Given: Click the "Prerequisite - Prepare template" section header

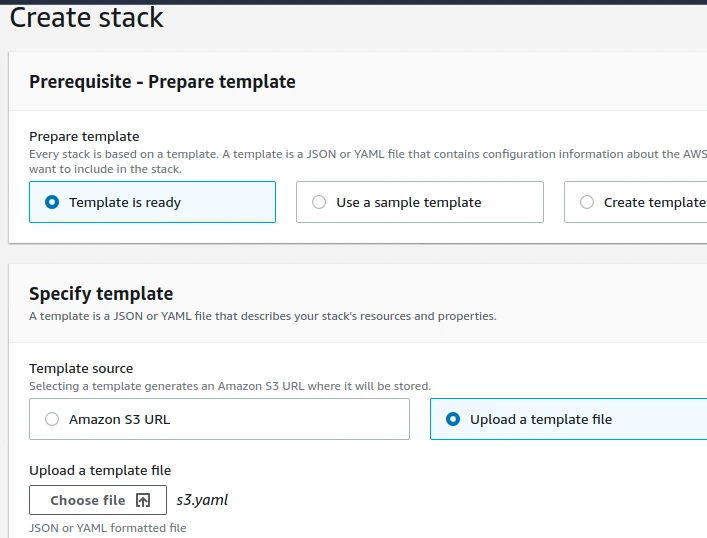Looking at the screenshot, I should [x=162, y=82].
